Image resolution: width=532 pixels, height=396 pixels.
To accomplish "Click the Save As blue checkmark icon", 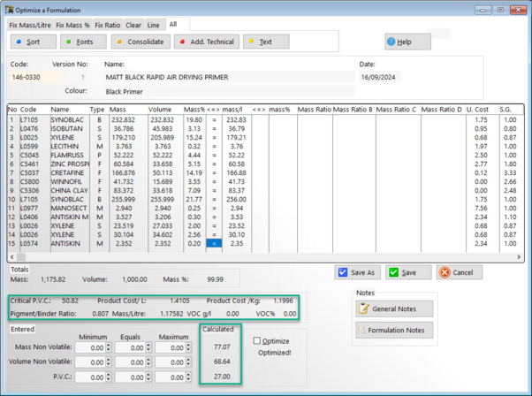I will 343,272.
